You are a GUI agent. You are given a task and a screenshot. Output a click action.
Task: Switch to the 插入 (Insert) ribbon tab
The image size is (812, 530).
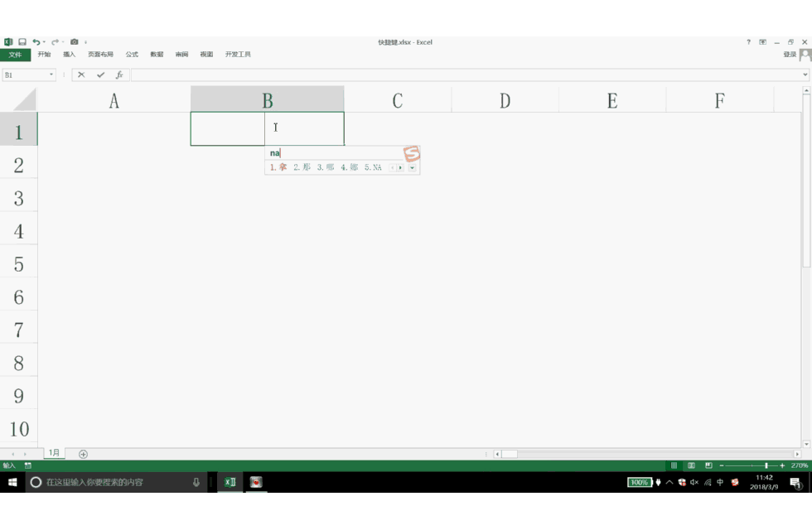[x=69, y=55]
